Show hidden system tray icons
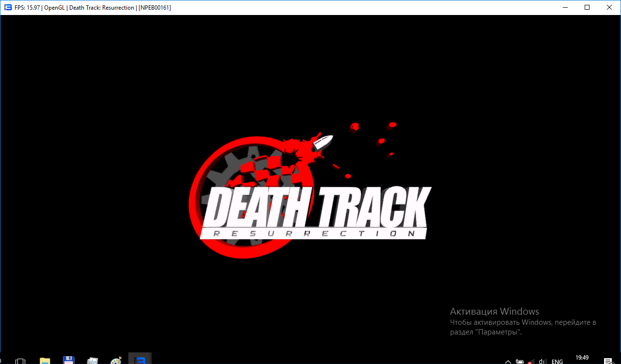 pos(508,361)
